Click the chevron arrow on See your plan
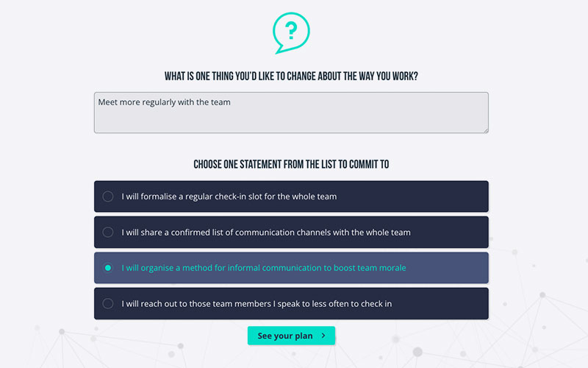Image resolution: width=588 pixels, height=368 pixels. pos(323,336)
